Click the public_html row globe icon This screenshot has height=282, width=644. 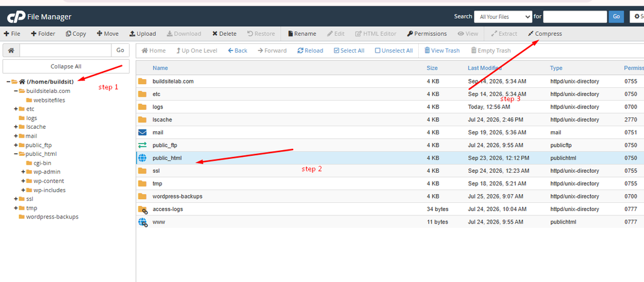click(x=143, y=158)
